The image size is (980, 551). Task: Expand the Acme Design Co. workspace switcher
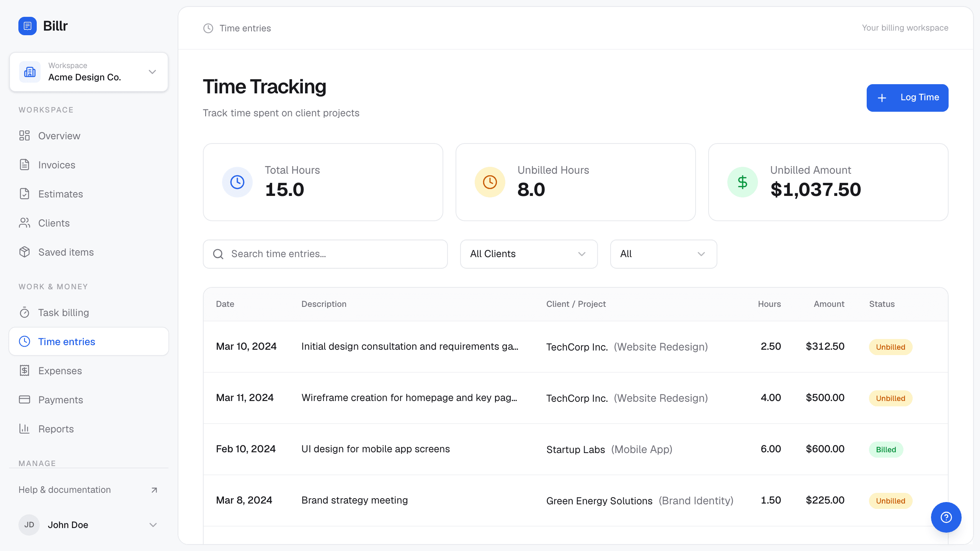pos(89,72)
